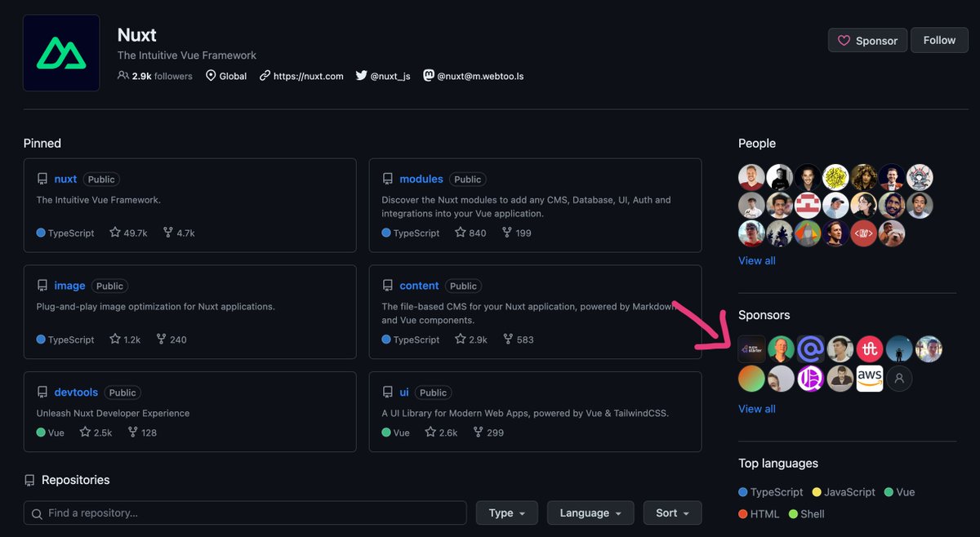Open the Type filter dropdown

click(507, 513)
